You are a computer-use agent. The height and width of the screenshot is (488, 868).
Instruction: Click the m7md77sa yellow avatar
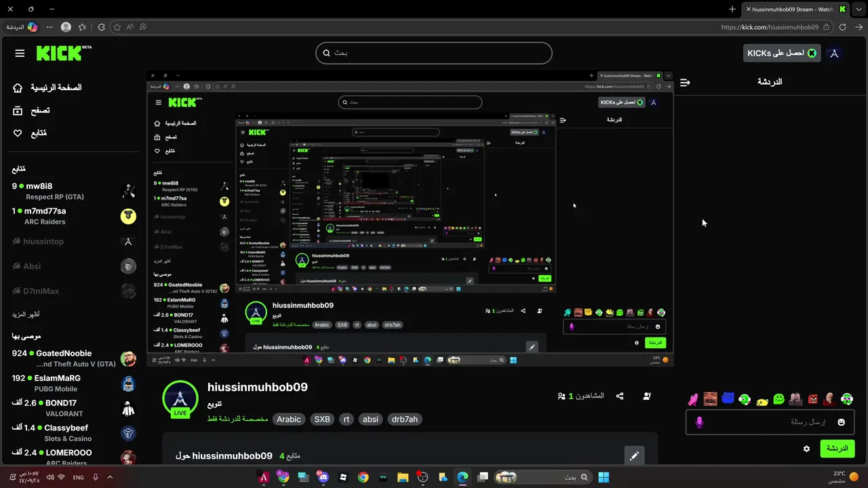point(128,216)
